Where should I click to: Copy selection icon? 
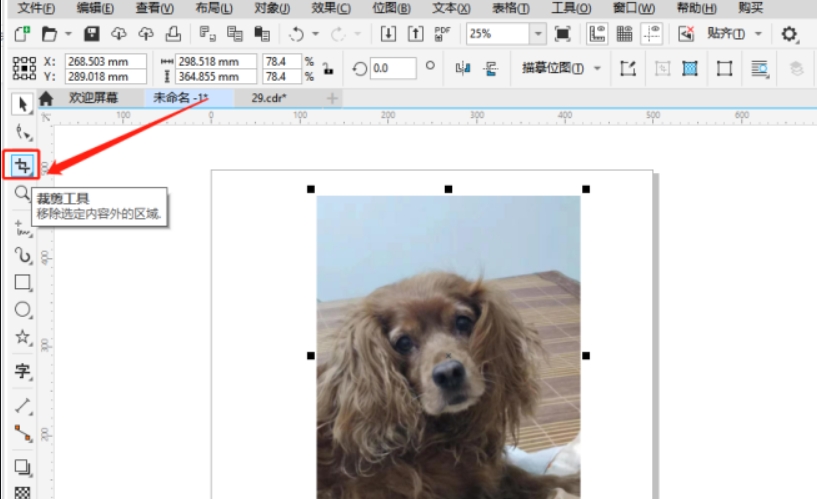[234, 34]
